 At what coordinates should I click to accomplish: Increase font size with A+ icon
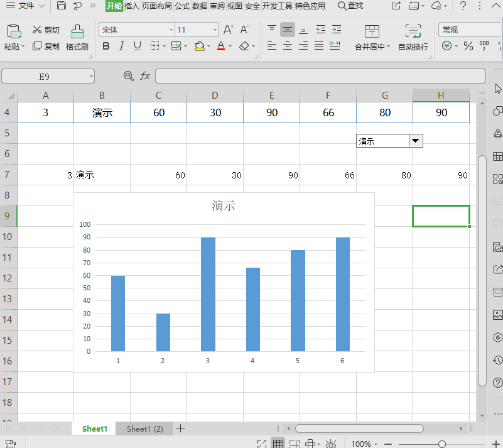(229, 30)
